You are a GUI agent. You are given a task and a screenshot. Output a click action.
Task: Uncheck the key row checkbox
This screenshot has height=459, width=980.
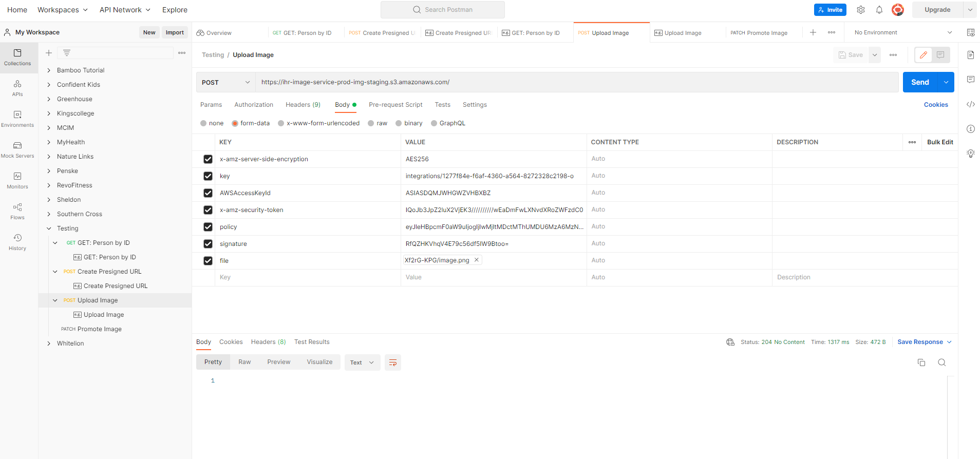[208, 176]
